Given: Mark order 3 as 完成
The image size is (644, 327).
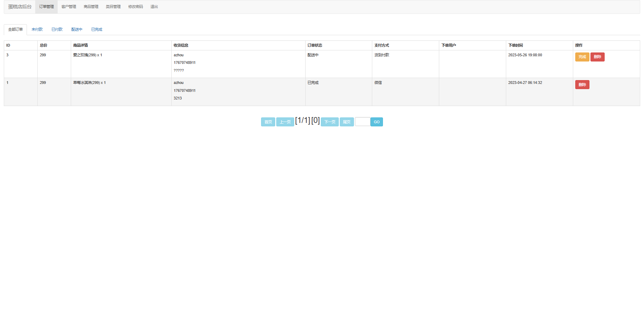Looking at the screenshot, I should click(582, 57).
